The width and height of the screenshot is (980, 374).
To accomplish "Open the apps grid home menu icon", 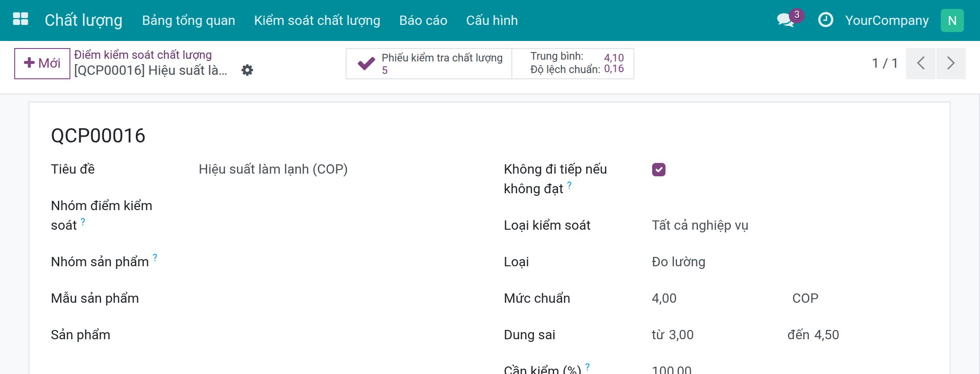I will 20,20.
